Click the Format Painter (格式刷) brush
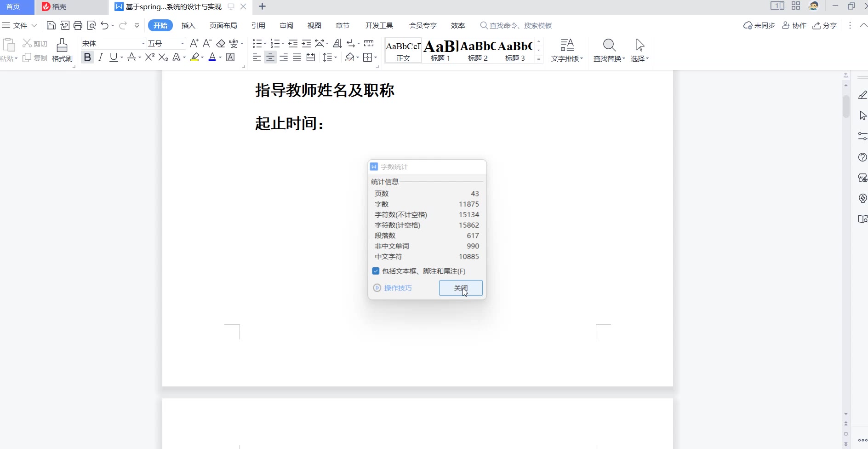This screenshot has width=868, height=449. [62, 51]
